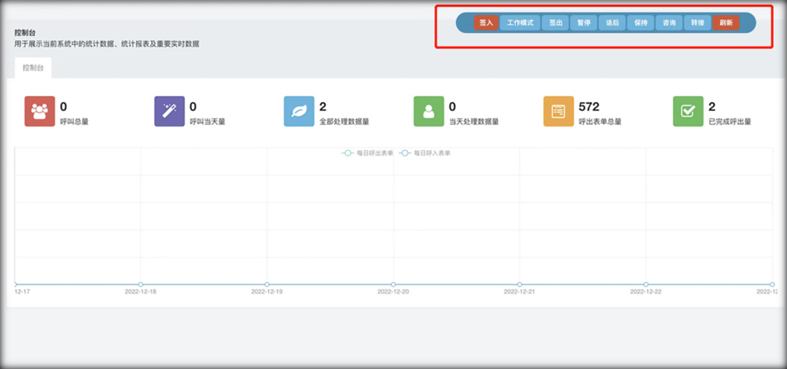This screenshot has height=369, width=787.
Task: Click the 呼出表单总量 label
Action: pos(600,122)
